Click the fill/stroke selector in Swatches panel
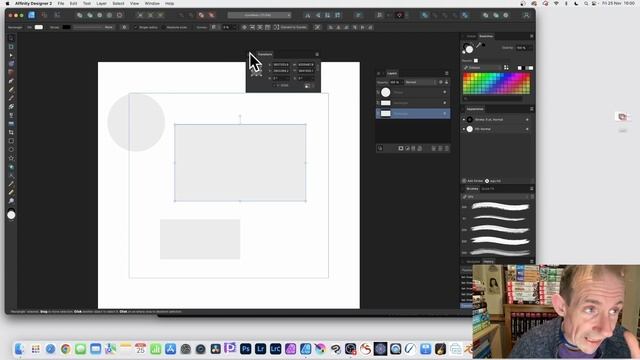 click(468, 49)
